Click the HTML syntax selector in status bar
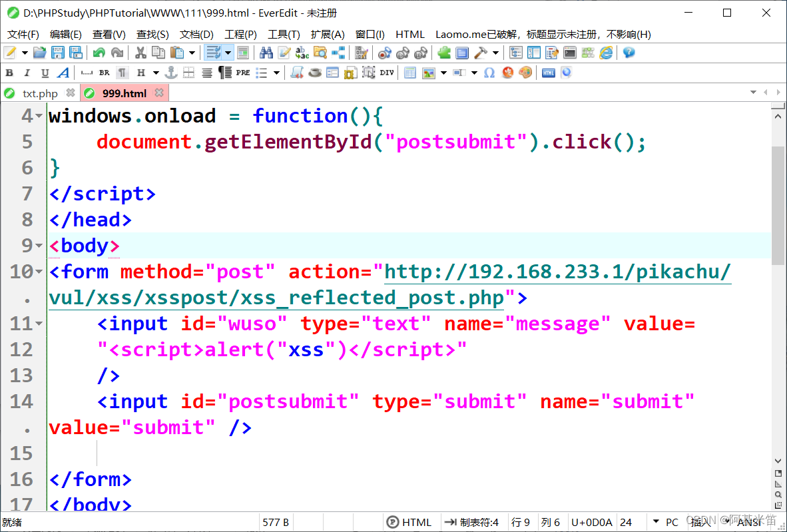Screen dimensions: 787x532 410,522
